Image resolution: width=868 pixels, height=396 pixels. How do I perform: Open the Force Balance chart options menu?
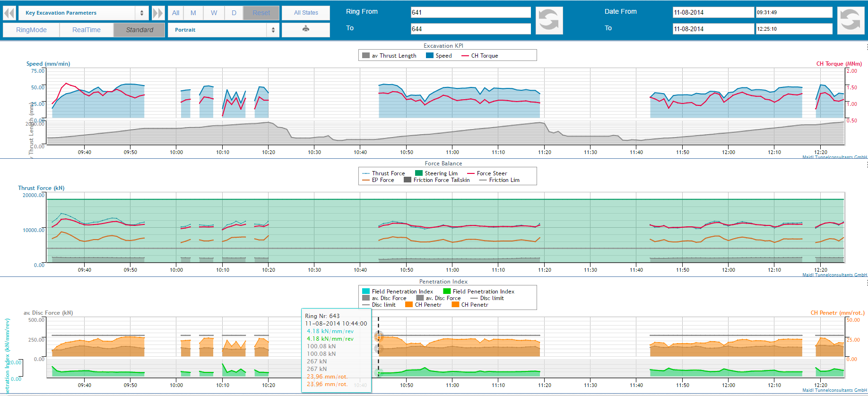click(x=866, y=164)
